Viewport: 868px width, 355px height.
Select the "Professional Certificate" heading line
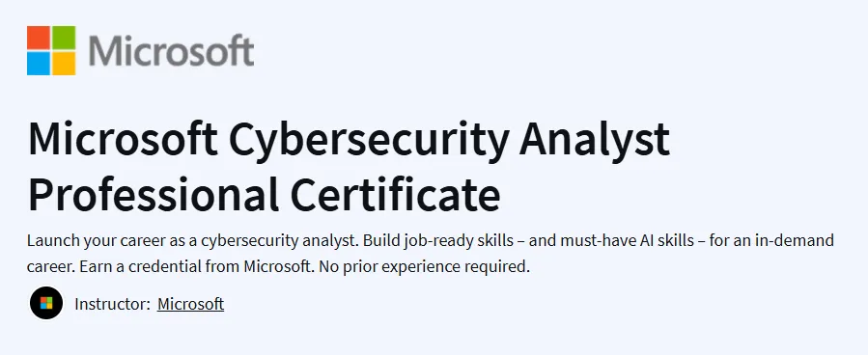pos(264,195)
